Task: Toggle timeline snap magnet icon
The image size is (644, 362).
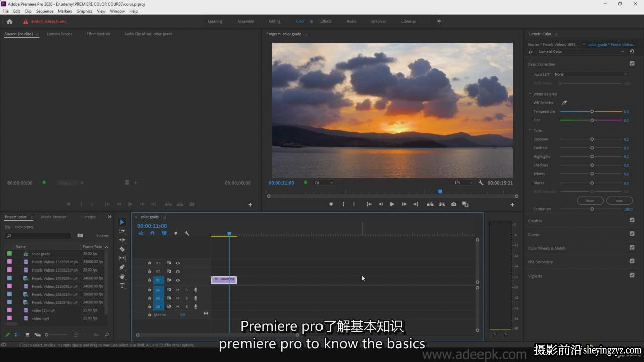Action: (x=152, y=233)
